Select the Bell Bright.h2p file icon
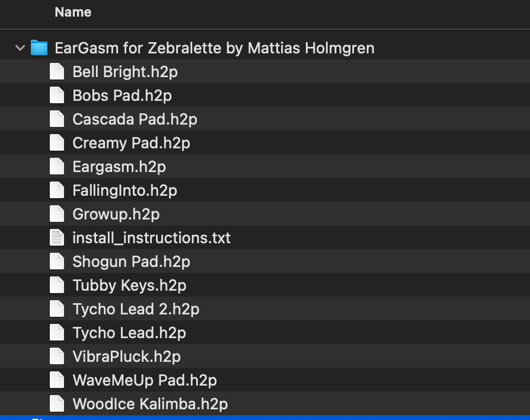Viewport: 530px width, 420px height. tap(56, 72)
